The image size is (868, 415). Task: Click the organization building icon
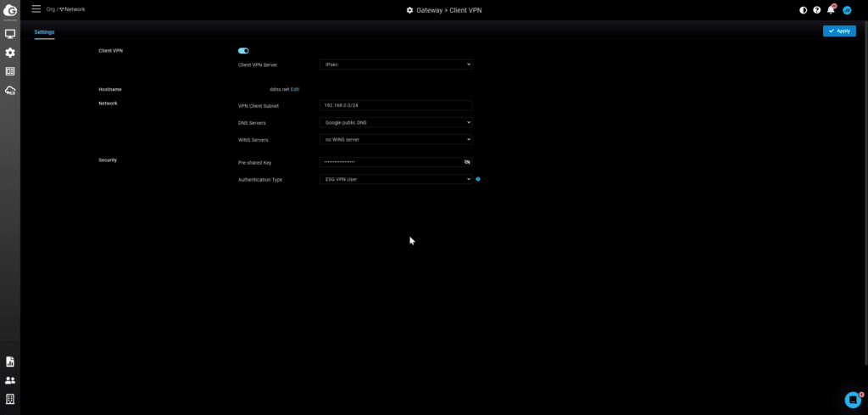[x=10, y=399]
